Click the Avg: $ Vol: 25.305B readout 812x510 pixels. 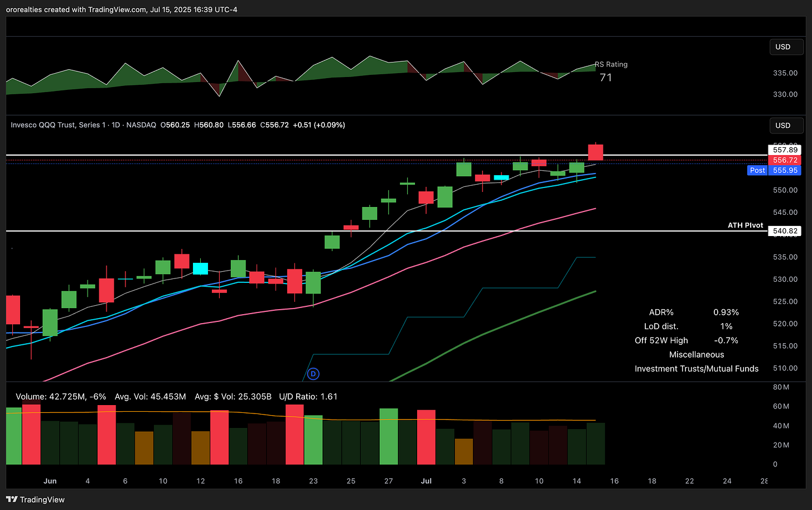(233, 397)
